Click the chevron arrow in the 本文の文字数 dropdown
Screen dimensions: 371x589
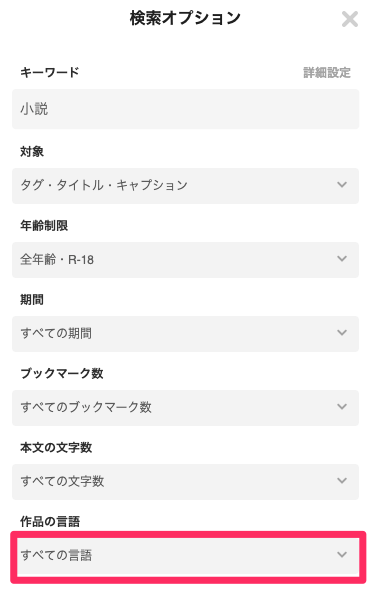pos(342,480)
